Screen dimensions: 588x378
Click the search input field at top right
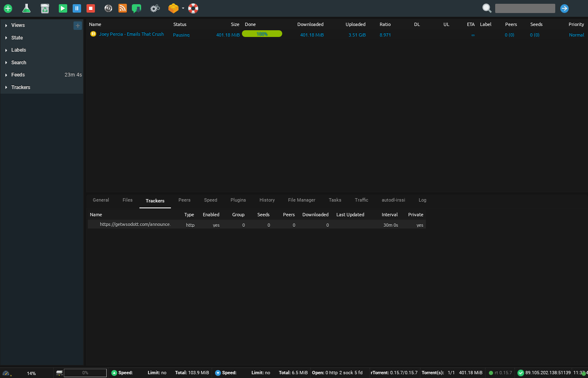(525, 8)
